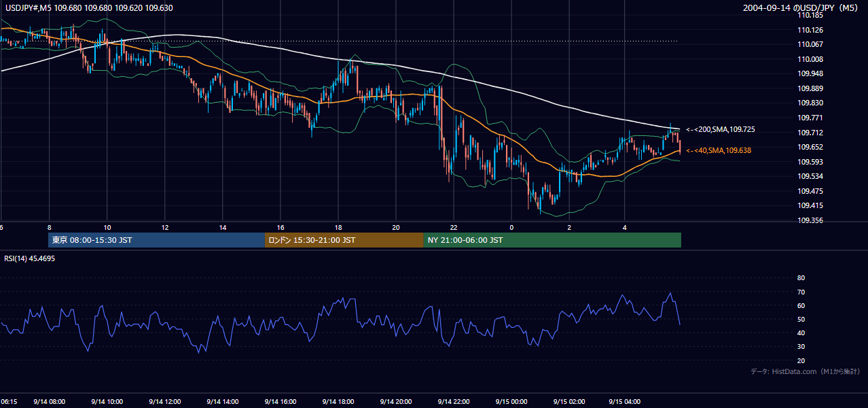The width and height of the screenshot is (868, 408).
Task: Click the price axis value 109.356
Action: (810, 220)
